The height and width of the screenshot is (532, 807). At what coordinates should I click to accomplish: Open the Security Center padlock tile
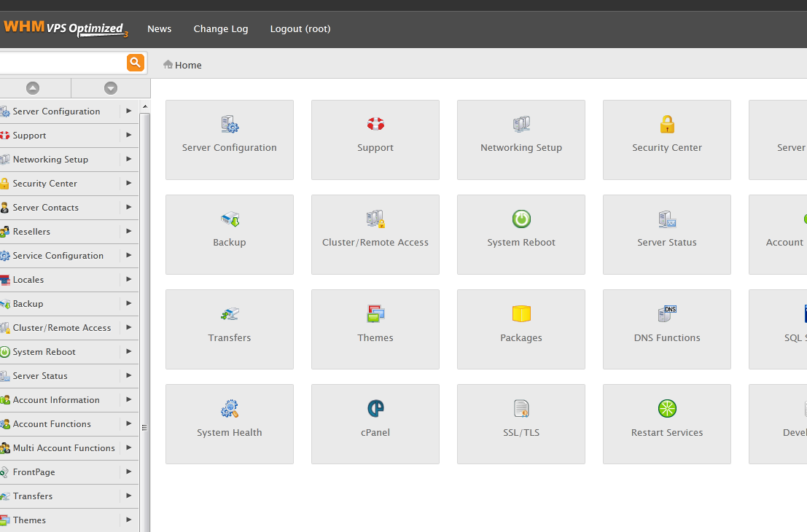tap(666, 140)
